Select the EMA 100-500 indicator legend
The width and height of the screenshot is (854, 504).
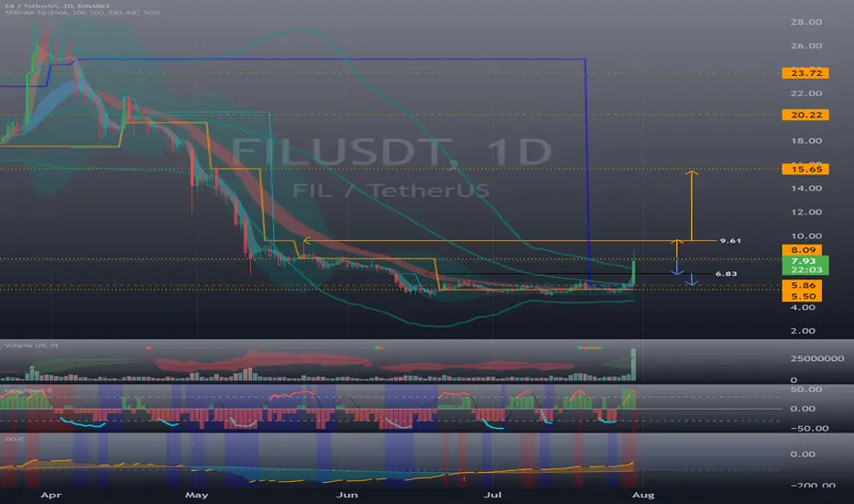pyautogui.click(x=82, y=12)
